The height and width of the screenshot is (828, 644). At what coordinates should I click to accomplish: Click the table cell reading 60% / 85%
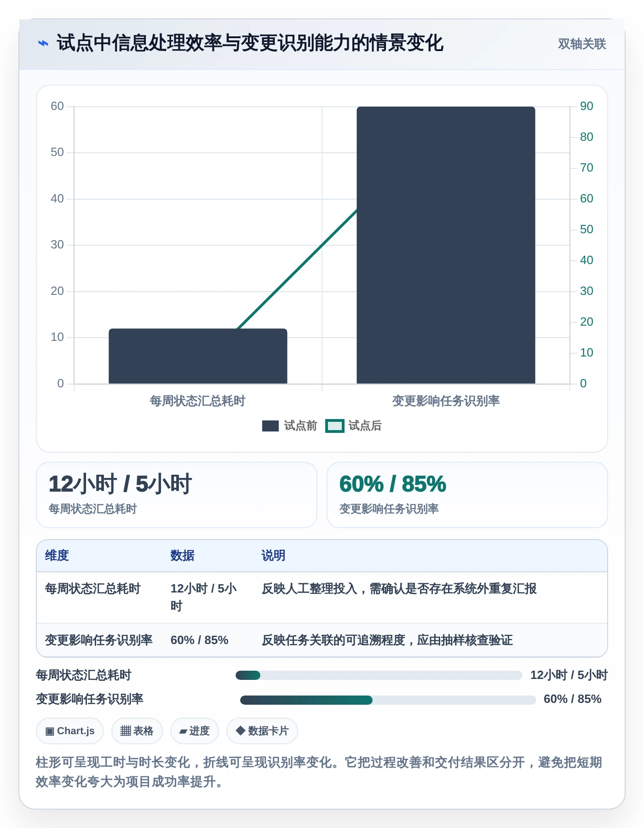click(200, 640)
